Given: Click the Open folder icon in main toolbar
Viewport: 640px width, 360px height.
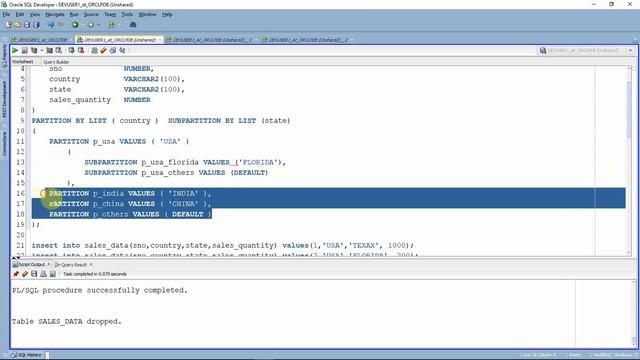Looking at the screenshot, I should pyautogui.click(x=18, y=25).
